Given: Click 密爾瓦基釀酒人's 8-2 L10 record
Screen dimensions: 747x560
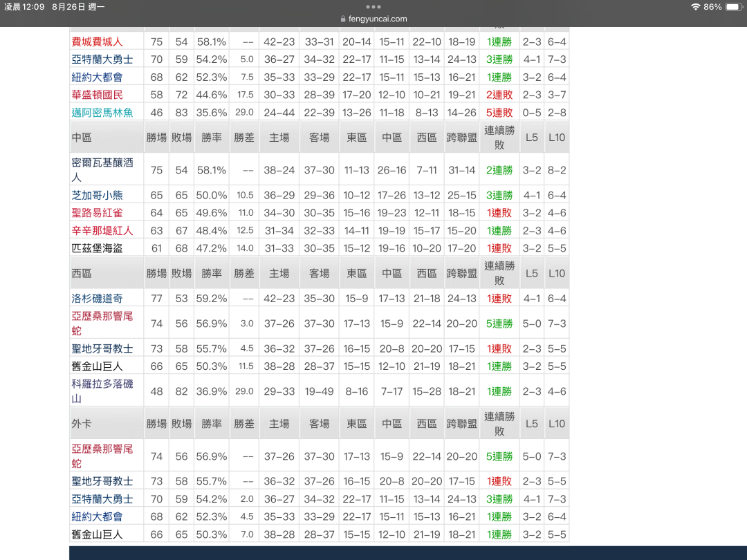Looking at the screenshot, I should click(557, 170).
